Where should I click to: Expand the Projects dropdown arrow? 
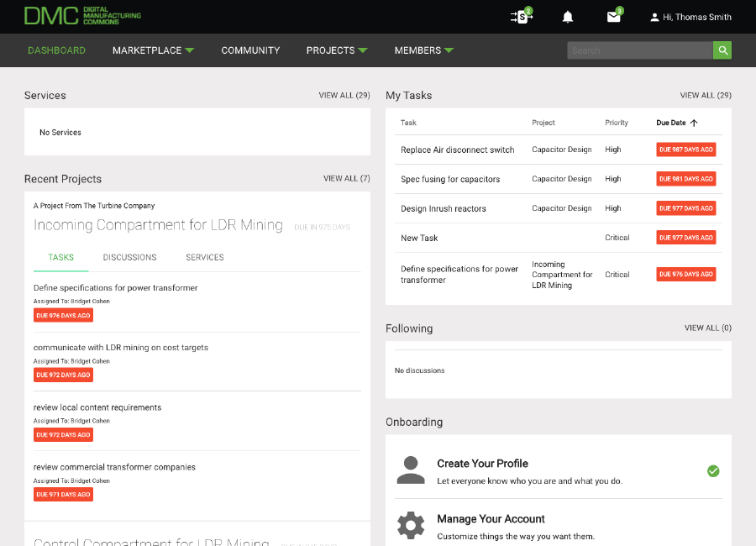click(x=363, y=50)
